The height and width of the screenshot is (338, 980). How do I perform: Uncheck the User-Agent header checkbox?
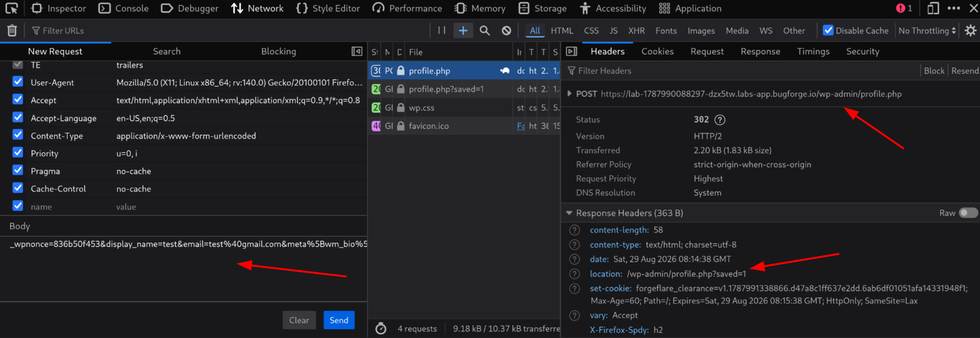click(18, 81)
